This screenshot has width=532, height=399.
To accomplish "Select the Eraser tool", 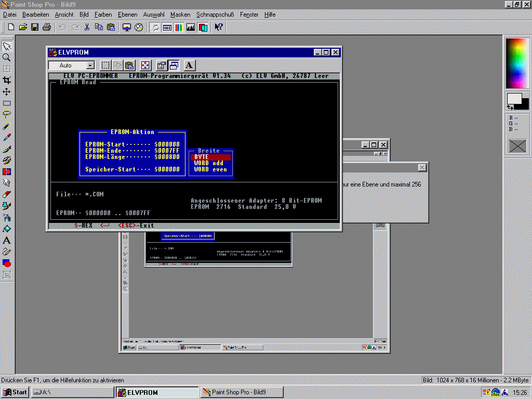I will tap(7, 194).
